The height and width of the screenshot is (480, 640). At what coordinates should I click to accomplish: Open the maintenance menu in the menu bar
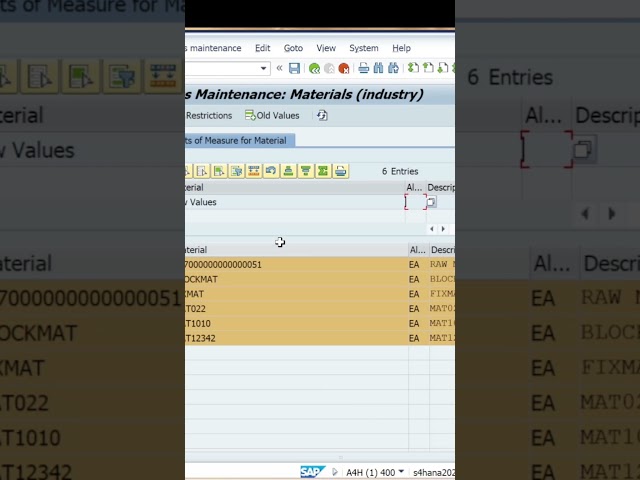(x=215, y=48)
